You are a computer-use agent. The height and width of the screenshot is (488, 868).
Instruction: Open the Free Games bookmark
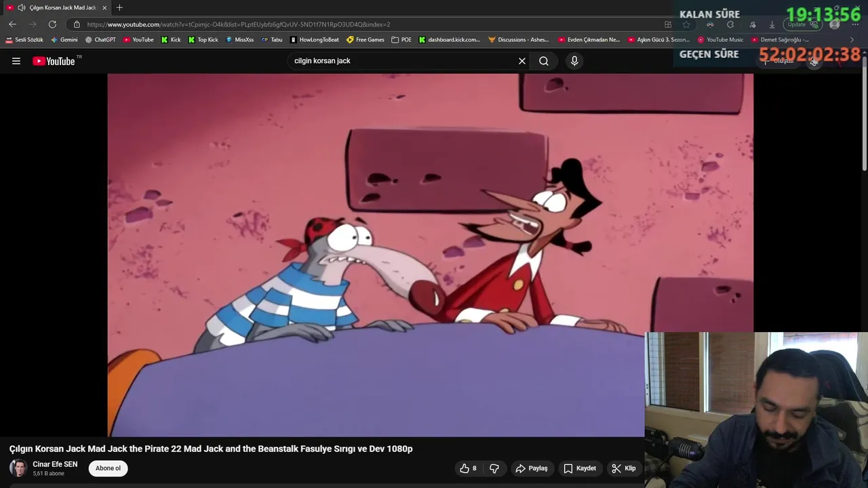366,40
